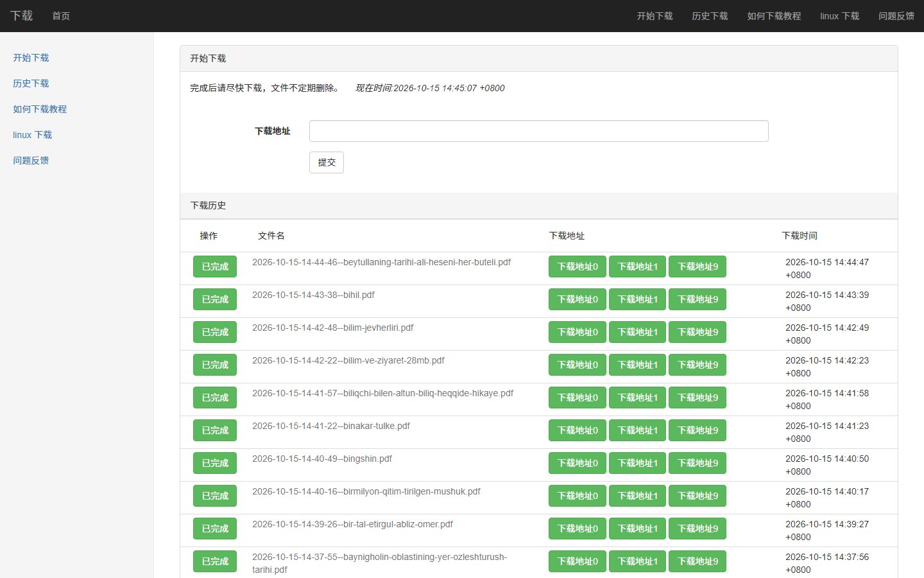Click the 下载 brand logo in navbar

(21, 15)
